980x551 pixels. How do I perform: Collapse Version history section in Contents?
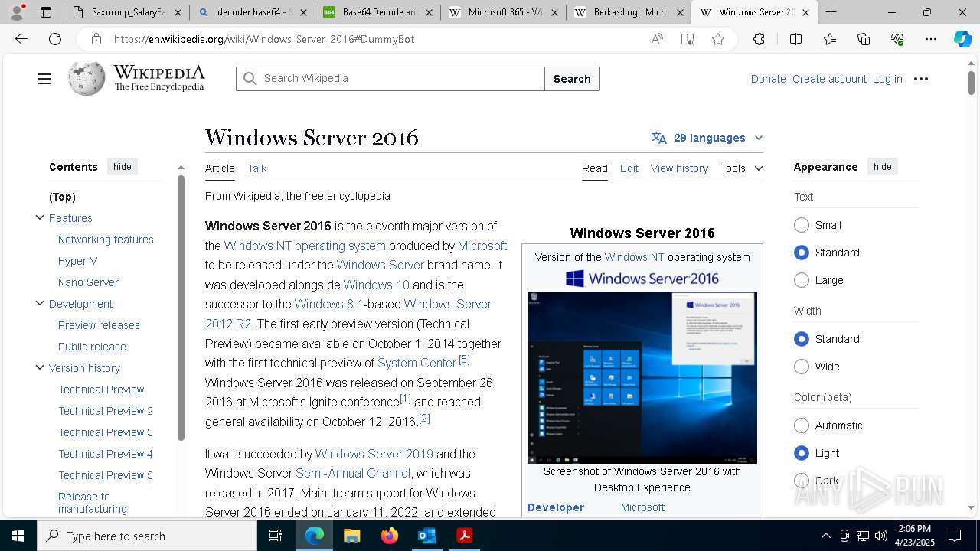[x=40, y=368]
